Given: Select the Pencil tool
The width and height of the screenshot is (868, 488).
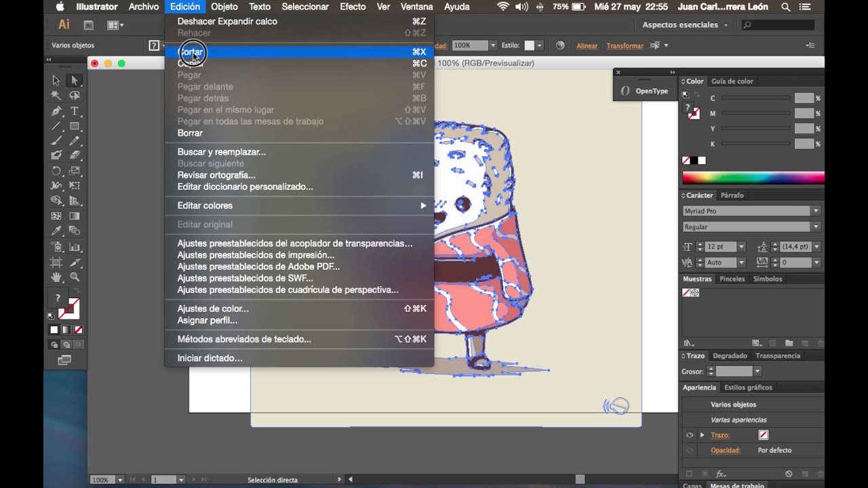Looking at the screenshot, I should click(x=75, y=141).
